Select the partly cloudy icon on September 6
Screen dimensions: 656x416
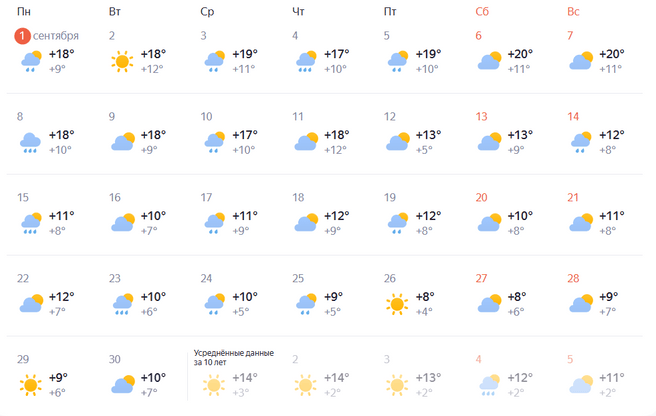pyautogui.click(x=490, y=61)
